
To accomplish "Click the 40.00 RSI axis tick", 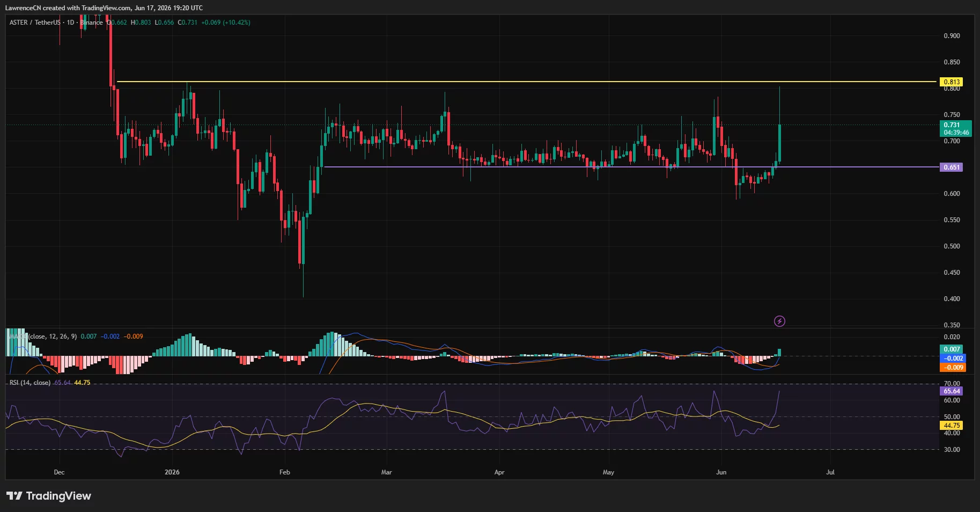I will point(952,433).
